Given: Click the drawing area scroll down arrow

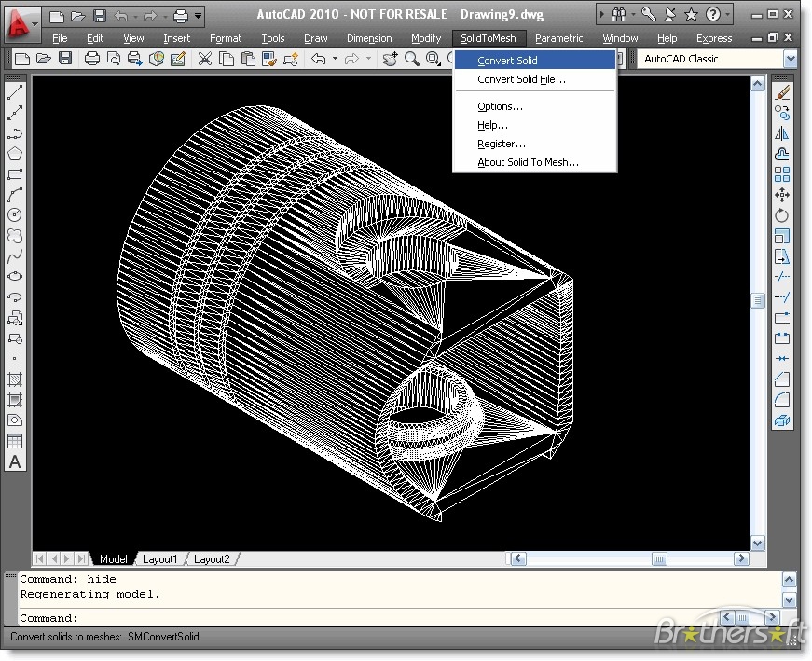Looking at the screenshot, I should point(757,543).
